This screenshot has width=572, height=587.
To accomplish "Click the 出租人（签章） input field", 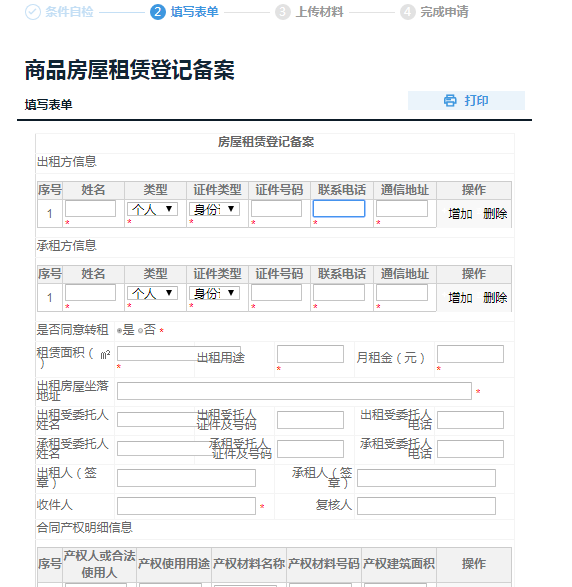I will click(x=186, y=478).
